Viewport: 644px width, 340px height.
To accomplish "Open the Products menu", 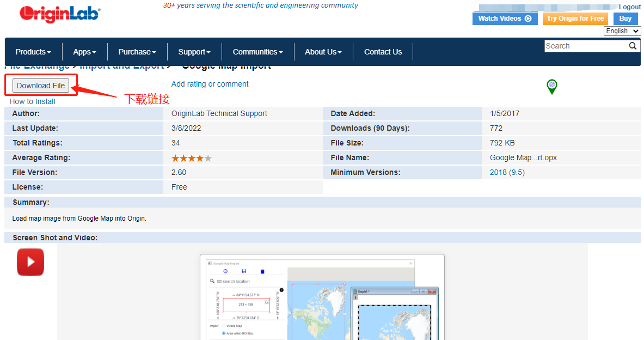I will (x=33, y=52).
